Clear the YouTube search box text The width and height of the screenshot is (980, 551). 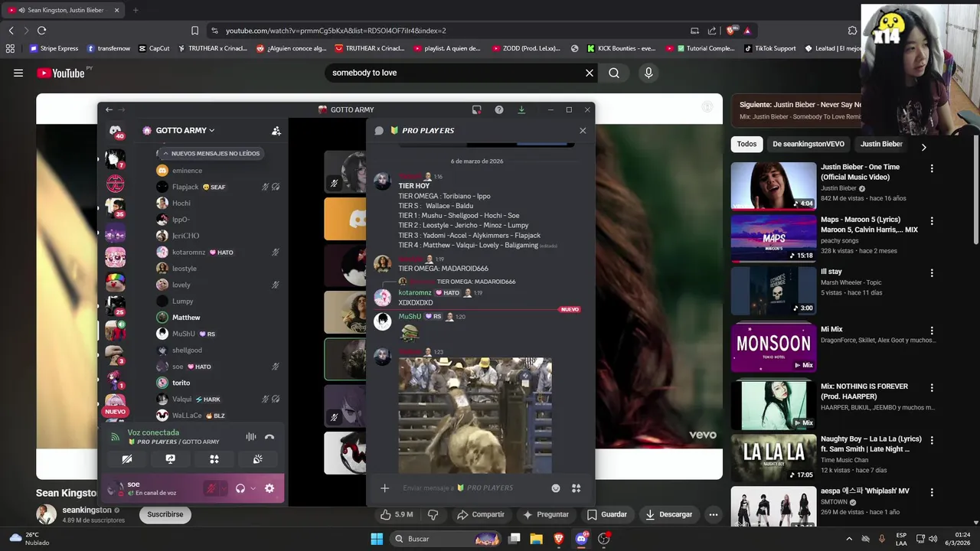590,73
